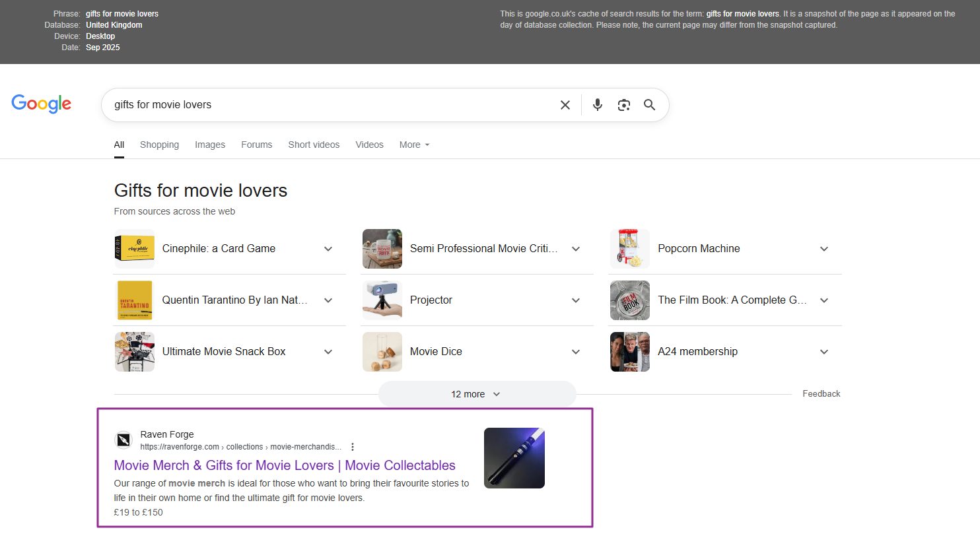980x534 pixels.
Task: Expand the Quentin Tarantino book chevron
Action: [328, 300]
